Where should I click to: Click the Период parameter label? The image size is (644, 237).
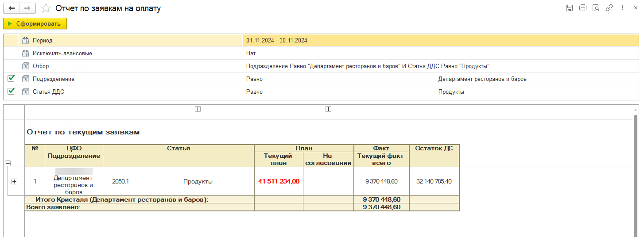point(43,40)
